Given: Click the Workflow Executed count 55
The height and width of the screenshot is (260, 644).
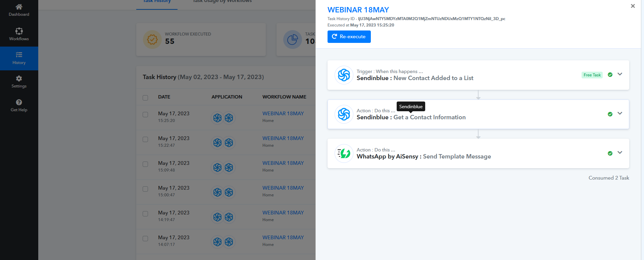Looking at the screenshot, I should pyautogui.click(x=170, y=41).
